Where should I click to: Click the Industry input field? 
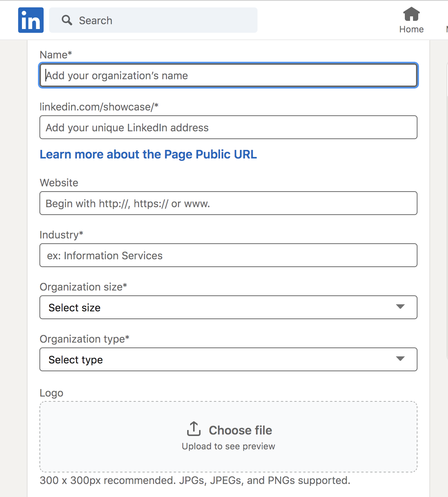tap(228, 255)
